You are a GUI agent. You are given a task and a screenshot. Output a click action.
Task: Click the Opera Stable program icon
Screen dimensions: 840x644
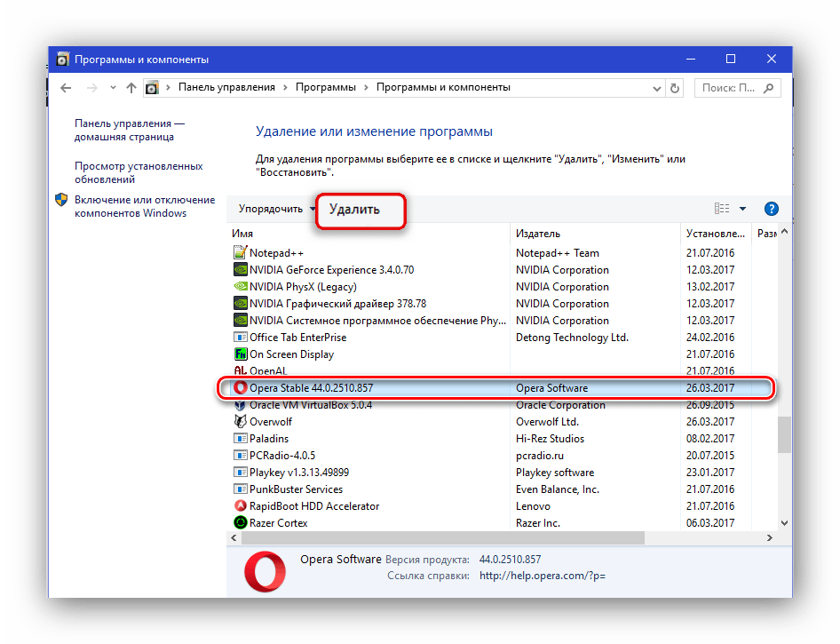(240, 388)
